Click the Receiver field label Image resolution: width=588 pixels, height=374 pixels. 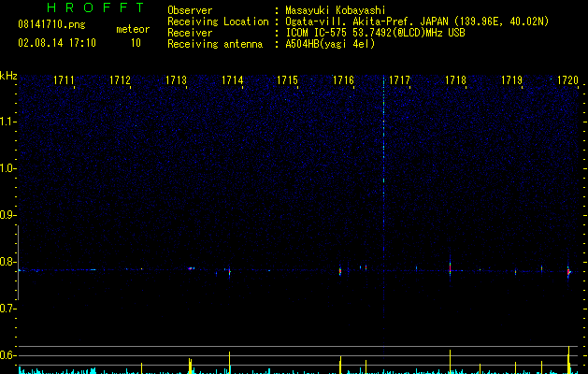190,33
